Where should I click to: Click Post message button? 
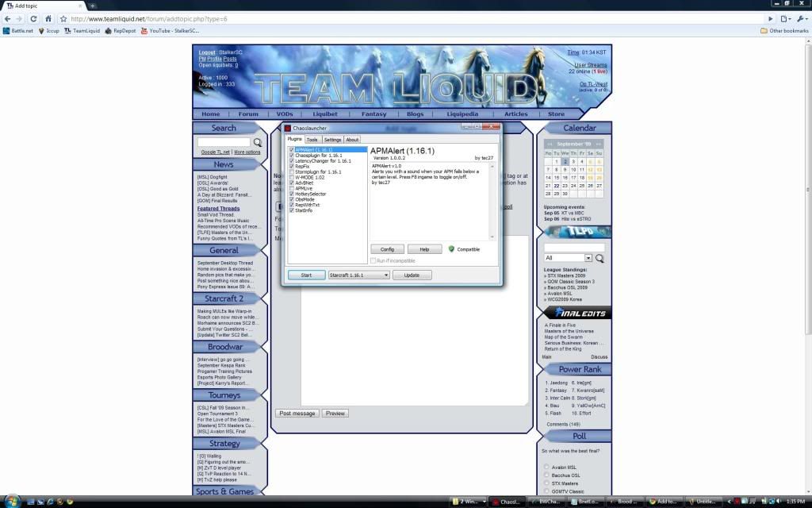click(x=297, y=413)
